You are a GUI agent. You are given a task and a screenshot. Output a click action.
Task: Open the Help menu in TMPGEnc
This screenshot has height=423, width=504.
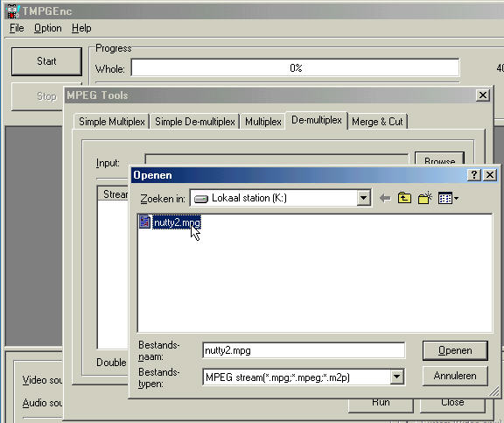point(81,28)
